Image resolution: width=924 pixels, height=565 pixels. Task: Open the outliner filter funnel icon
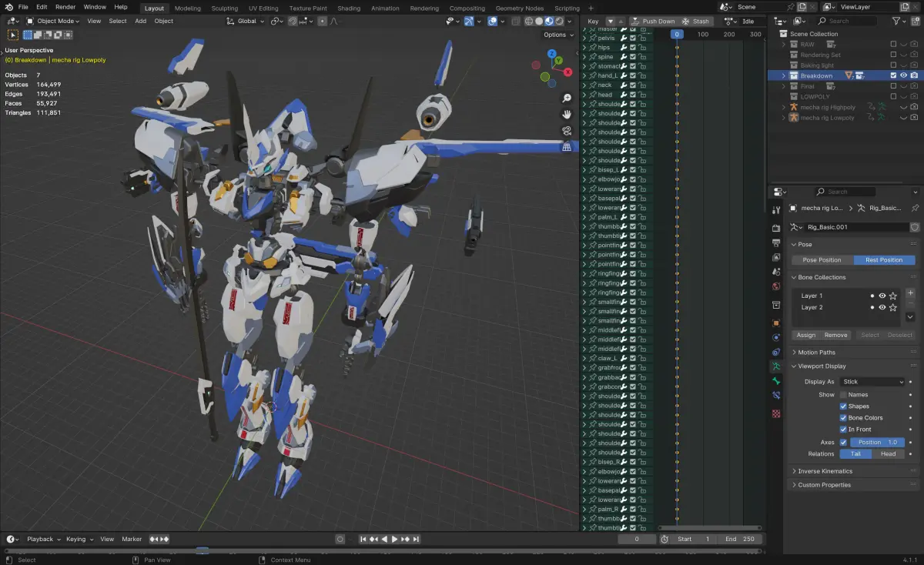point(897,22)
